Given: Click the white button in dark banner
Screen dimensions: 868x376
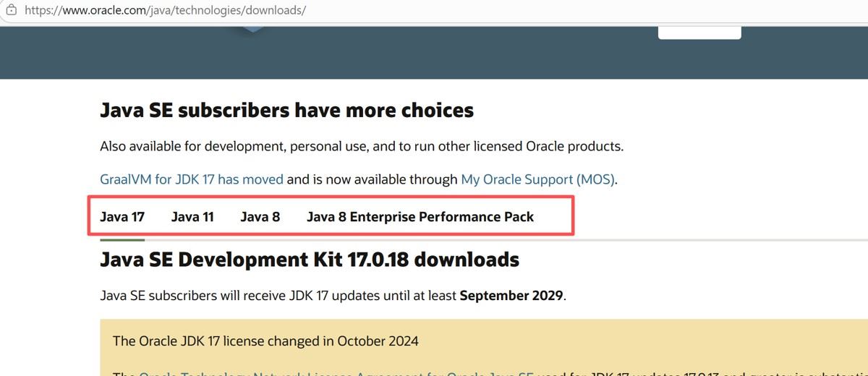Looking at the screenshot, I should 699,33.
